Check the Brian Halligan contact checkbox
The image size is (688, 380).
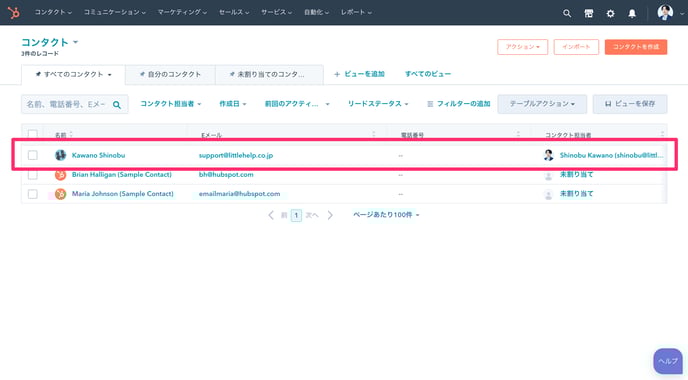point(32,175)
